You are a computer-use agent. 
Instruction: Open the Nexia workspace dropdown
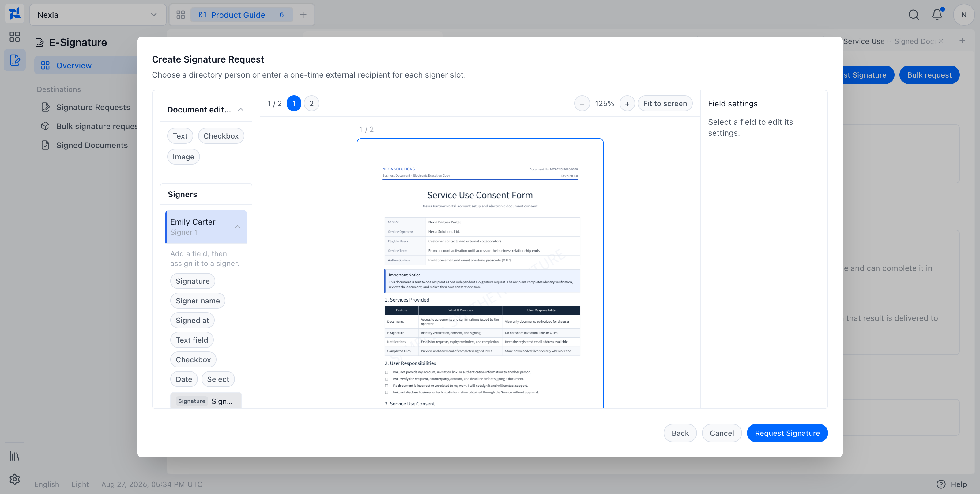[98, 15]
